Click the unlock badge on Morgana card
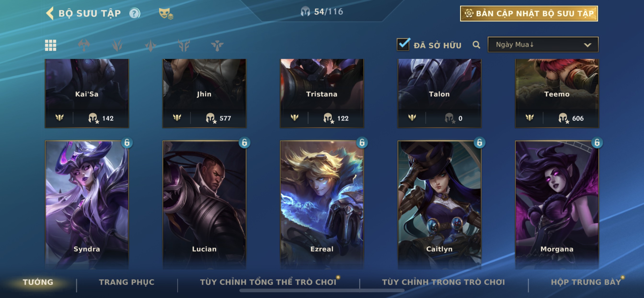Image resolution: width=644 pixels, height=298 pixels. [597, 143]
